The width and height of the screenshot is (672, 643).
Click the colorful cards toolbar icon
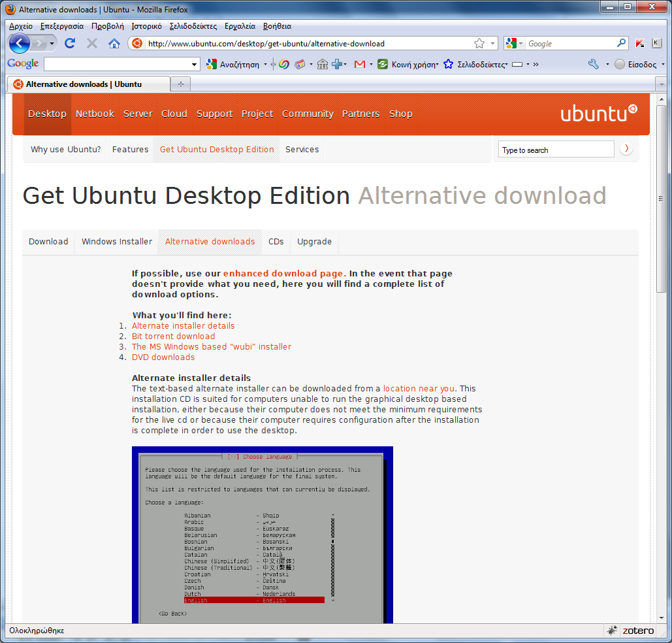click(300, 64)
